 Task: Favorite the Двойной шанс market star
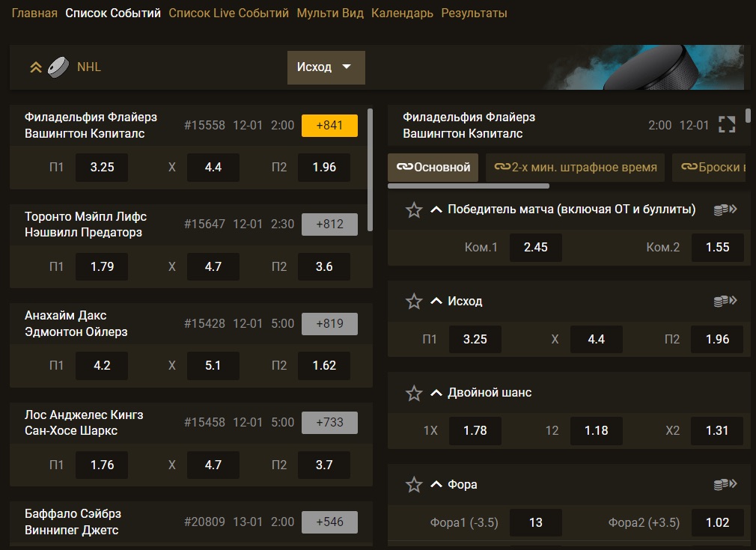[414, 393]
